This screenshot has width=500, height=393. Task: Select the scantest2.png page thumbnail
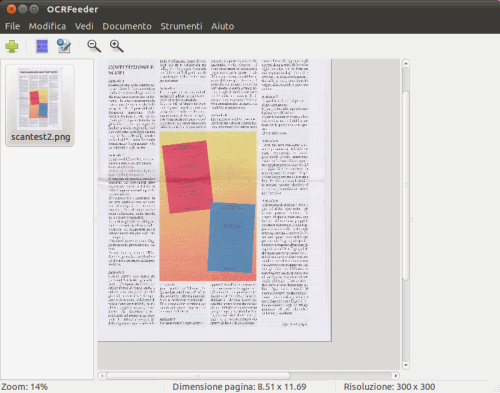[40, 105]
